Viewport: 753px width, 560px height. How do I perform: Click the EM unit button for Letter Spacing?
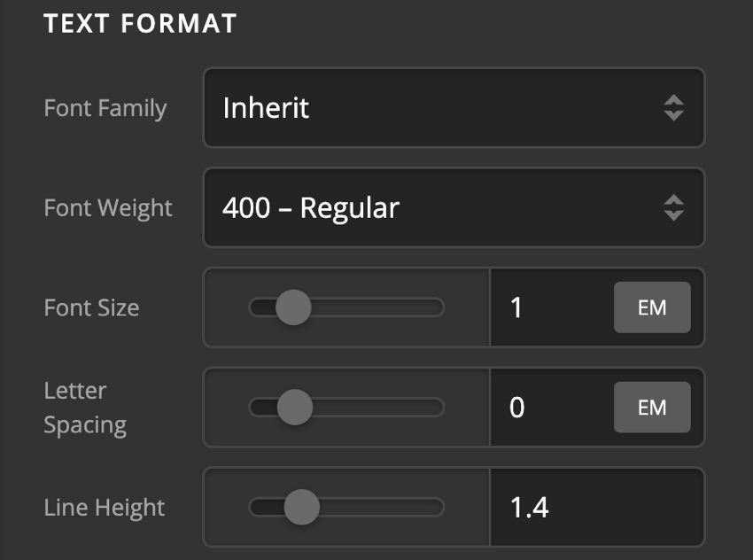click(x=652, y=408)
